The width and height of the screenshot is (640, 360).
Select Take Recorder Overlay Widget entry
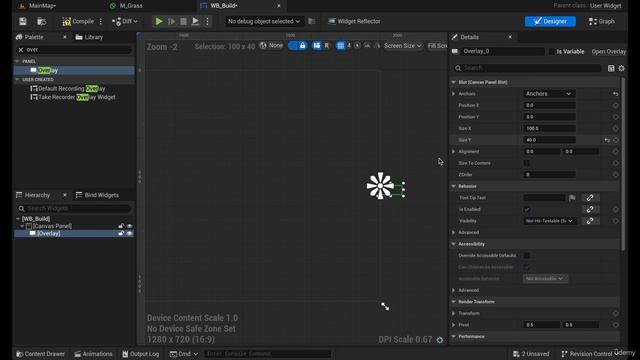point(76,97)
